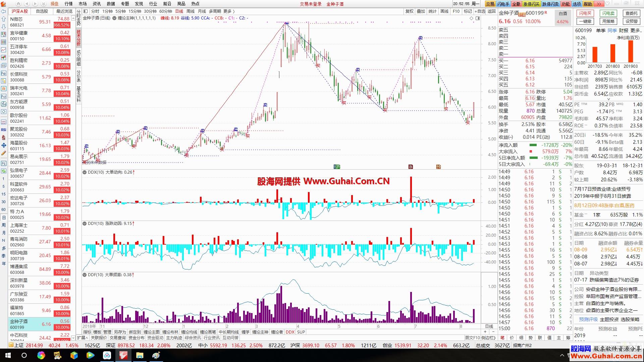The height and width of the screenshot is (362, 644).
Task: Click the left sidebar up arrow icon
Action: point(4,19)
